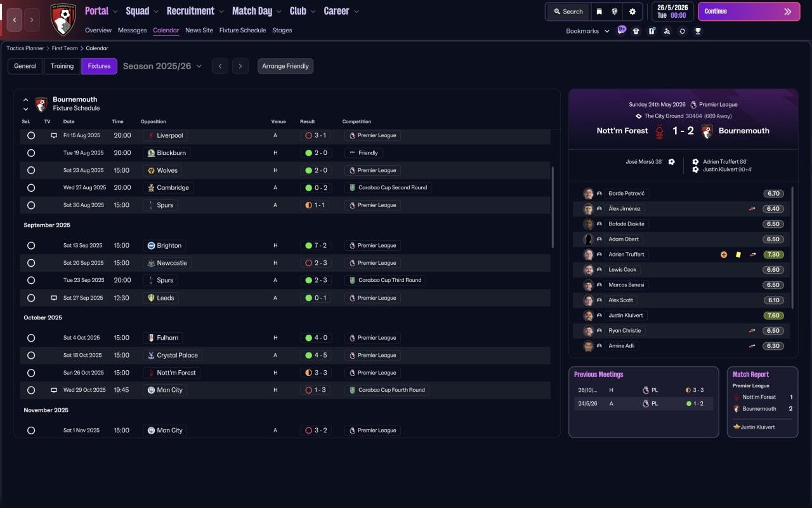Image resolution: width=812 pixels, height=508 pixels.
Task: Expand the Career menu dropdown
Action: tap(356, 11)
